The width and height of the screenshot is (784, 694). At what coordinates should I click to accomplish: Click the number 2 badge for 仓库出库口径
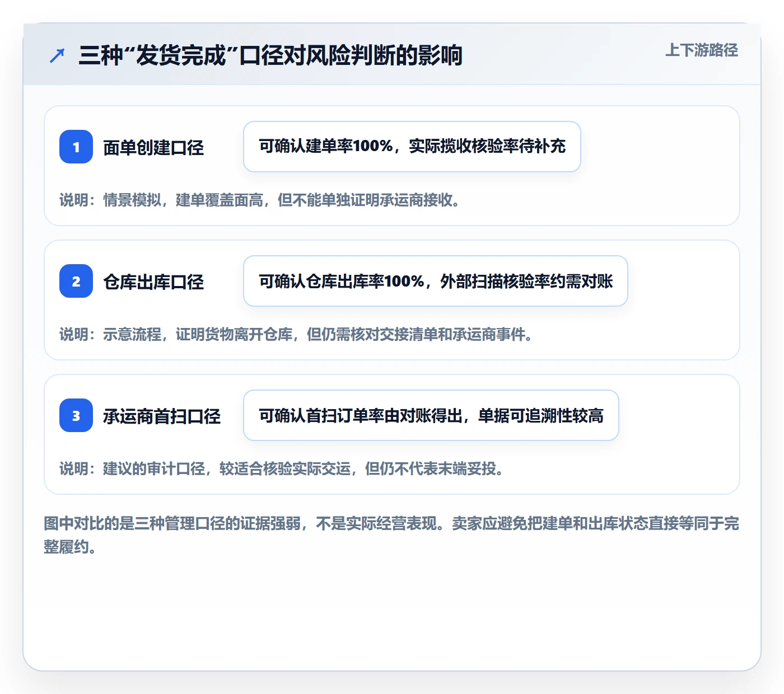click(x=76, y=281)
